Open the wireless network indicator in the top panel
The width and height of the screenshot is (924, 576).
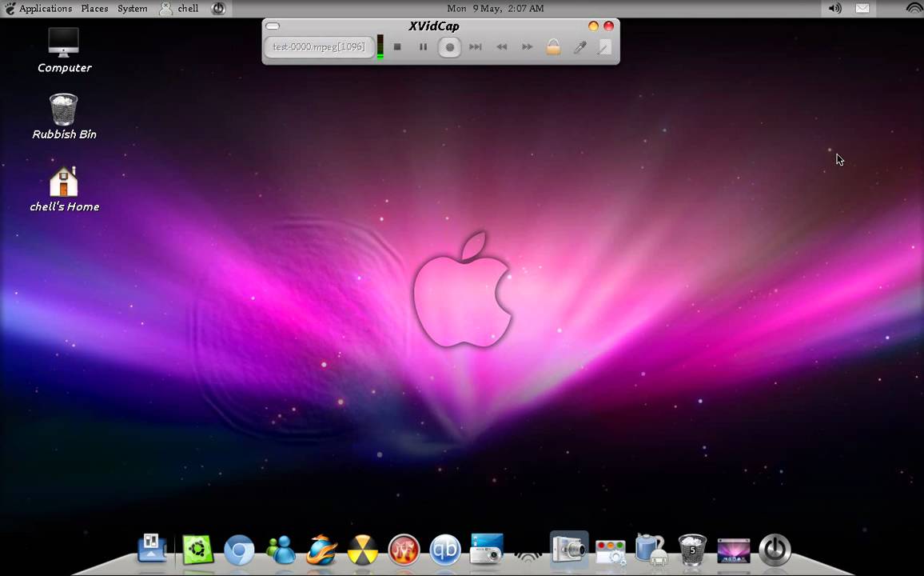914,8
